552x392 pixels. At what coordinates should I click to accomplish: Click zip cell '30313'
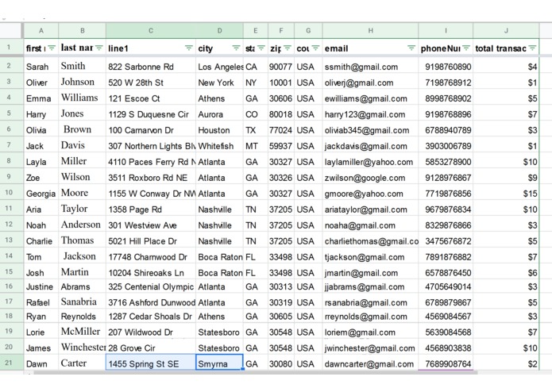pyautogui.click(x=281, y=286)
